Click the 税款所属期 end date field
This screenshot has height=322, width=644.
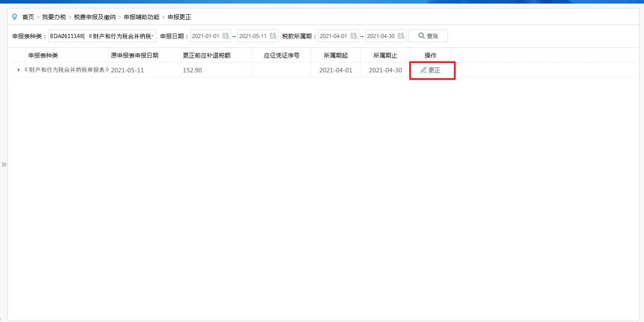(x=381, y=36)
